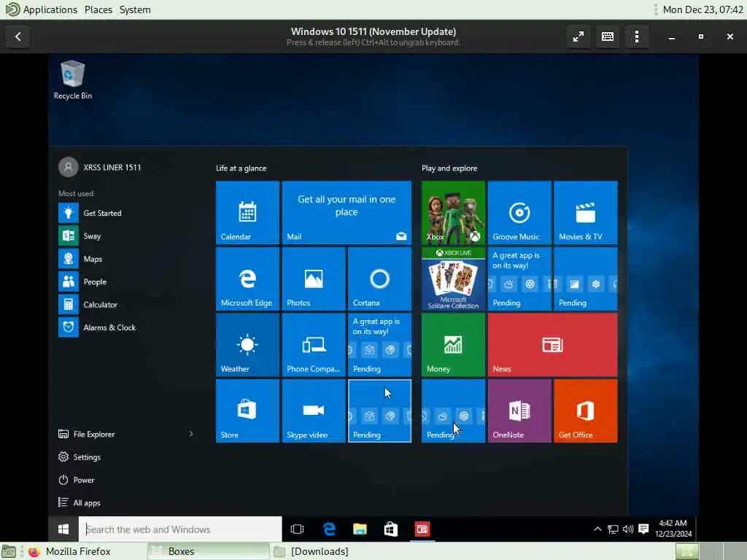Open the Money tile
Screen dimensions: 747x560
pyautogui.click(x=453, y=345)
